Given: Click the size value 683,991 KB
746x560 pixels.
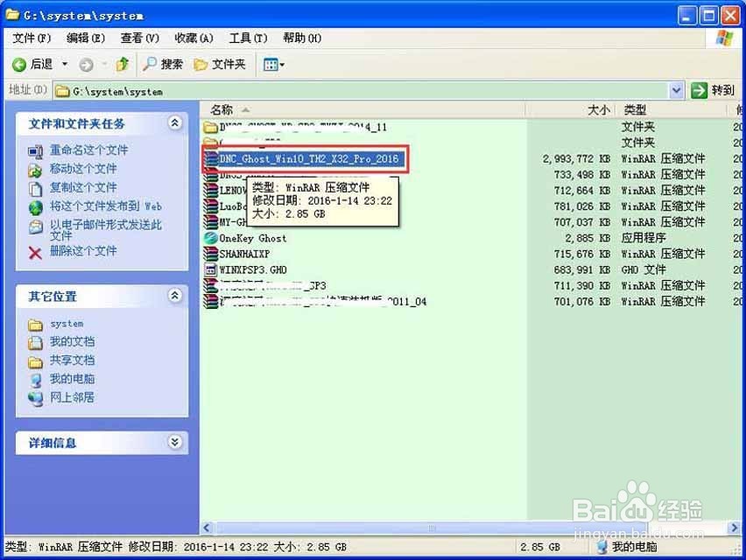Looking at the screenshot, I should [582, 270].
